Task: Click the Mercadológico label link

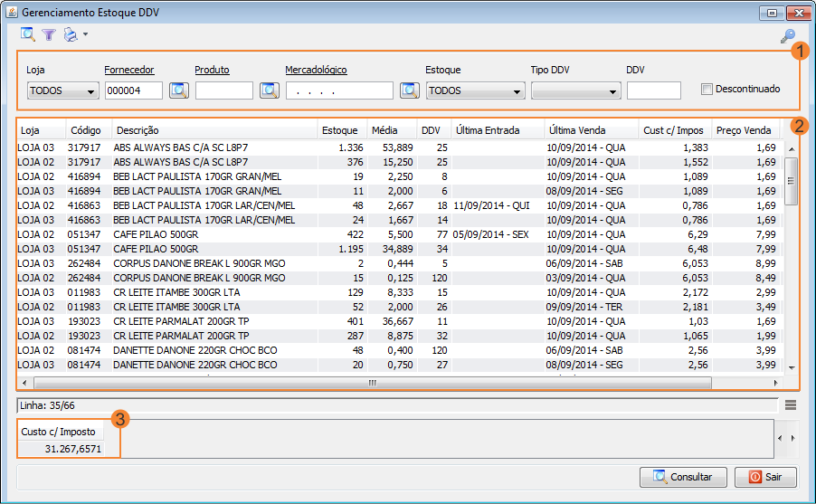Action: pyautogui.click(x=316, y=70)
